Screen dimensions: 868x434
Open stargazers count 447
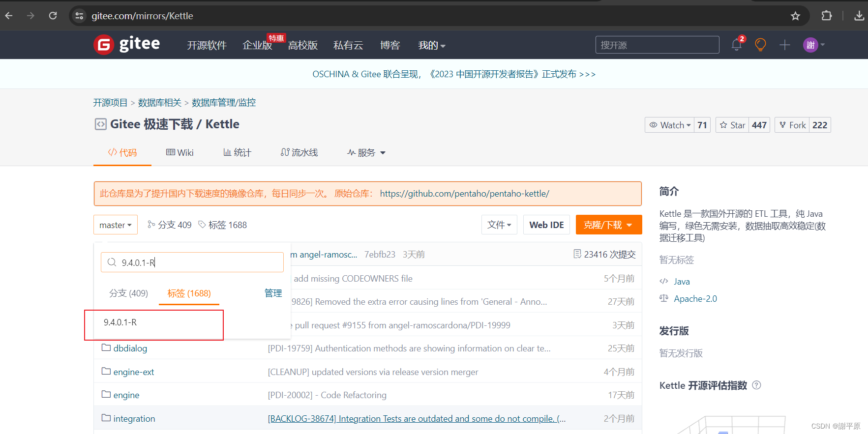[759, 125]
